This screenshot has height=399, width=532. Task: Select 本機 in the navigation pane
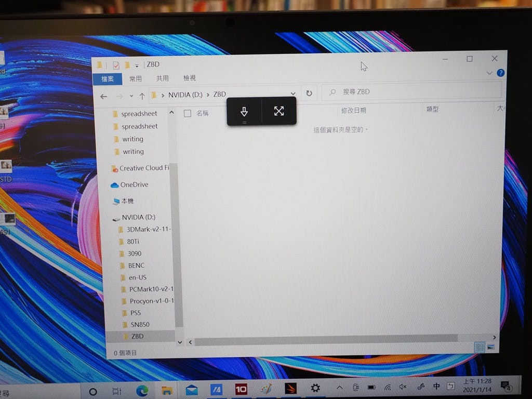123,201
